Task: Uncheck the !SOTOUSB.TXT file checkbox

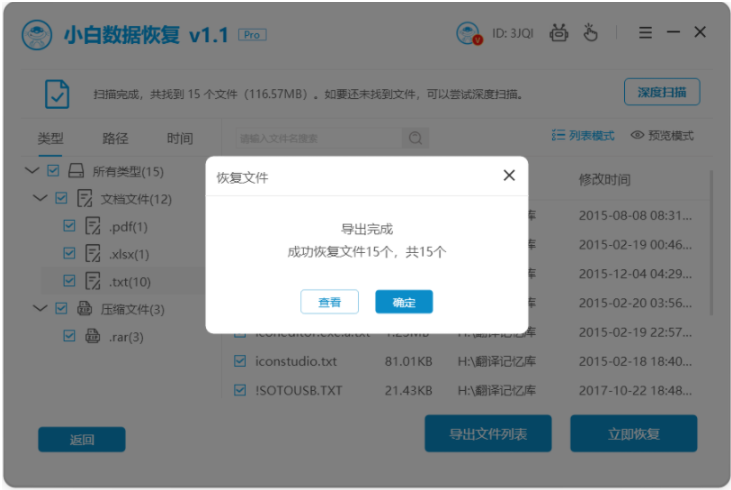Action: click(x=240, y=390)
